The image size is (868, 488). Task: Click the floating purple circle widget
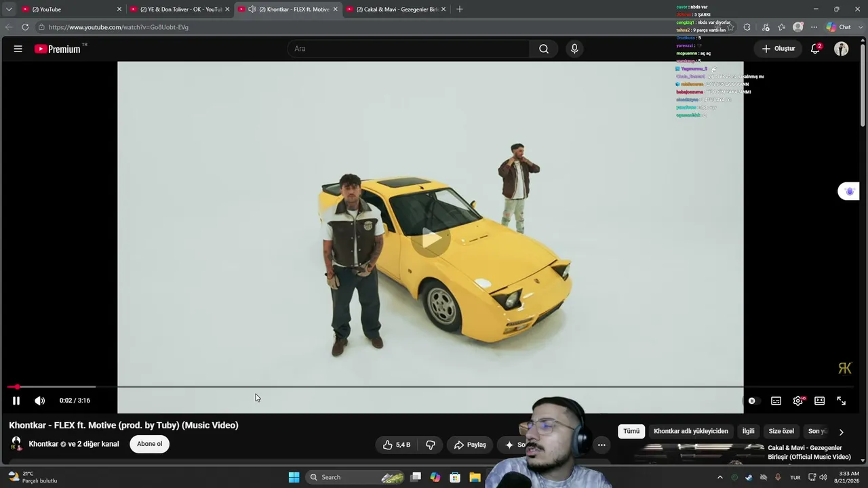pyautogui.click(x=850, y=192)
